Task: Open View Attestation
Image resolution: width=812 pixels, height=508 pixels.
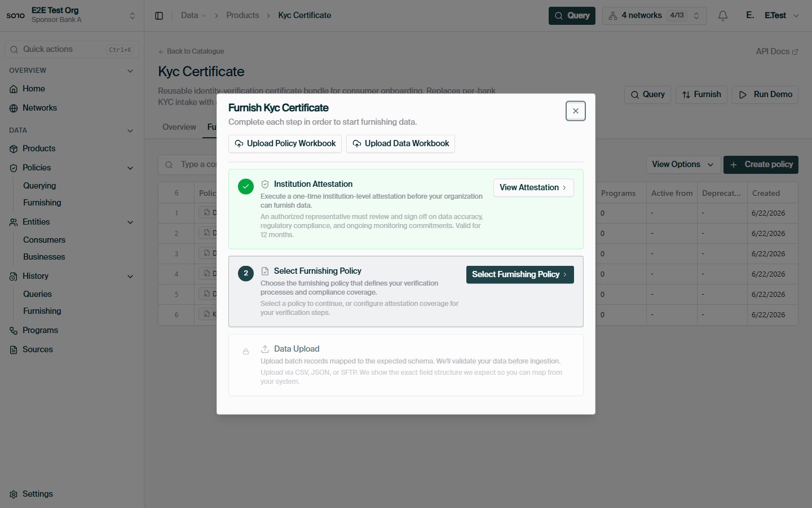Action: click(533, 187)
